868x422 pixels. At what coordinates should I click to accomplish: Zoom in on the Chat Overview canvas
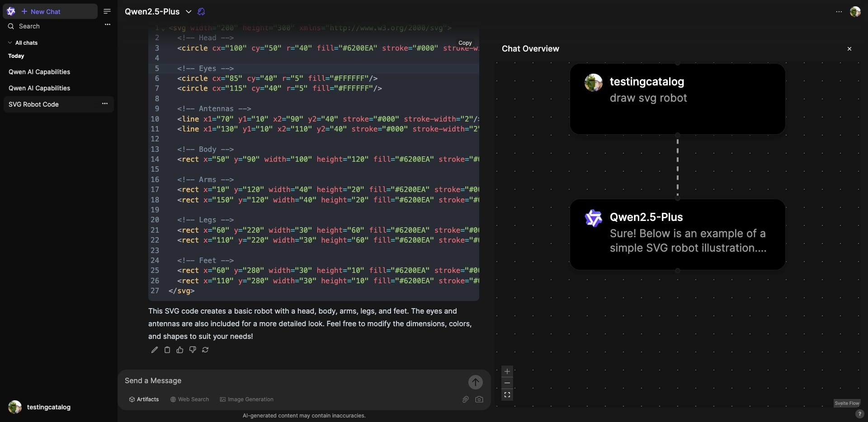point(507,371)
